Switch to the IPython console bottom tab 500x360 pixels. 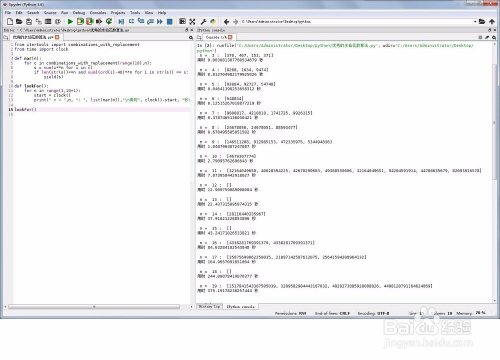240,306
